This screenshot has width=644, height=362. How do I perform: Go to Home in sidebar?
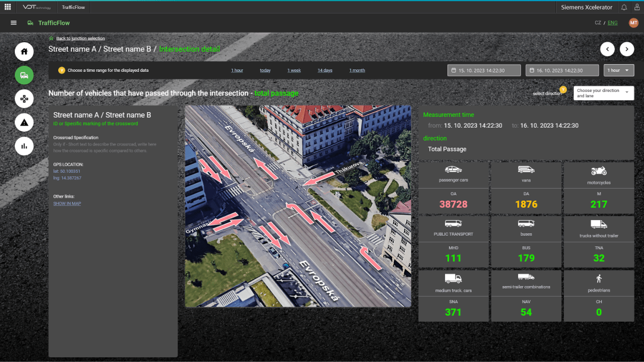[x=24, y=52]
